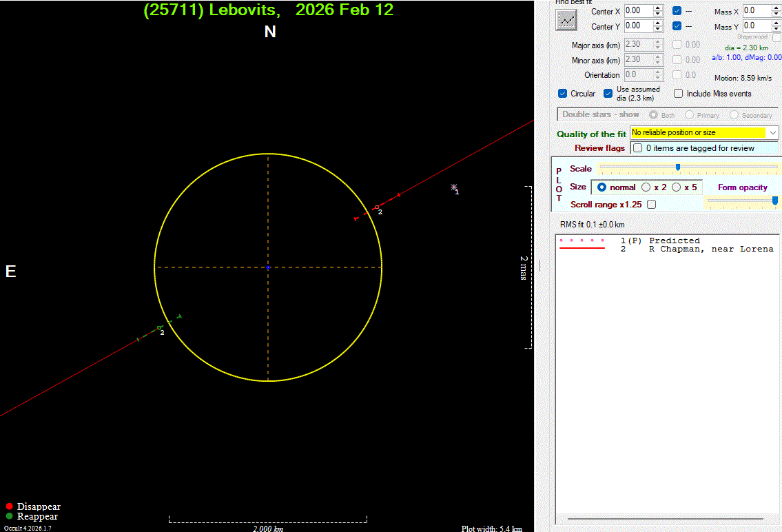Enable Include Miss events
The image size is (782, 532).
pyautogui.click(x=679, y=94)
